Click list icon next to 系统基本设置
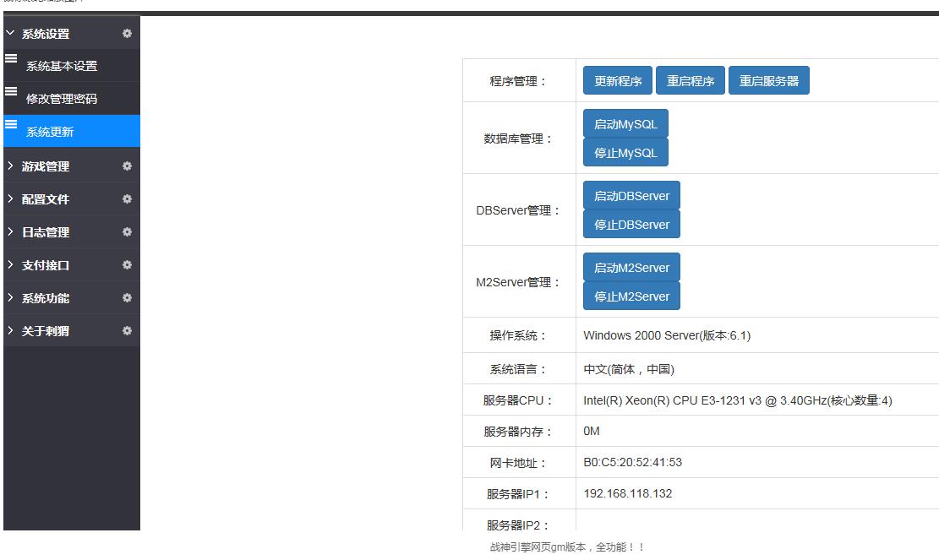The width and height of the screenshot is (939, 560). 11,58
